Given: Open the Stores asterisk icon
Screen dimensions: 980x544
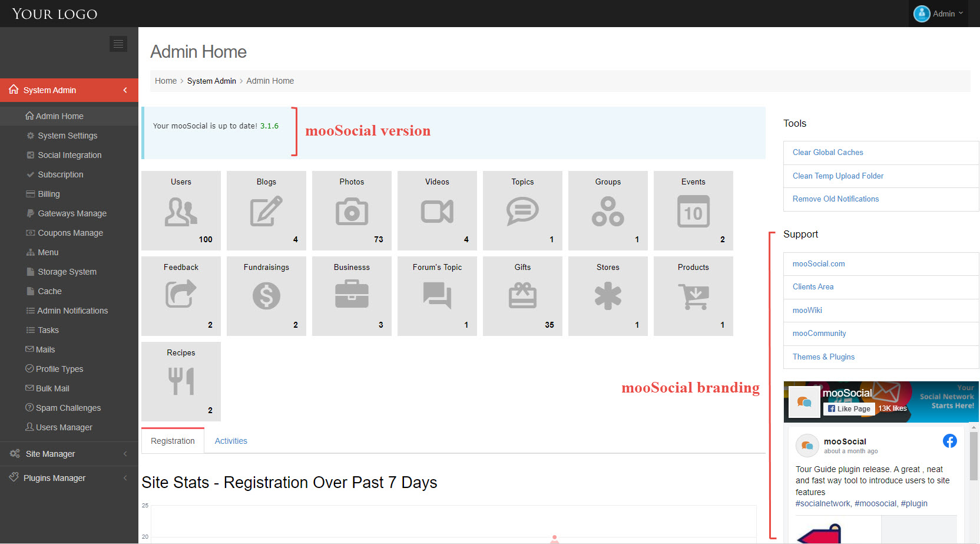Looking at the screenshot, I should [608, 296].
